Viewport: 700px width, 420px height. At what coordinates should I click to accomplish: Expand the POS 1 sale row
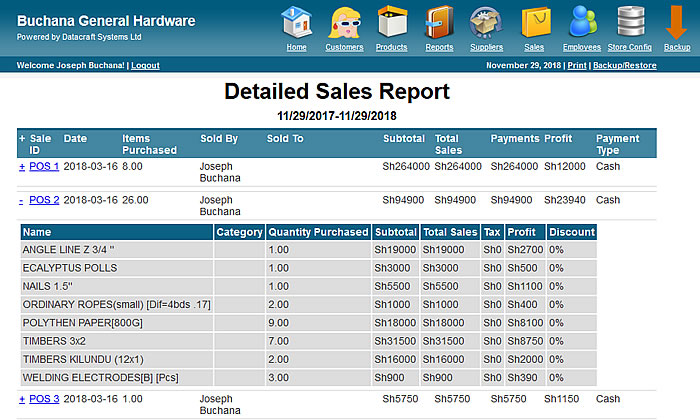click(22, 167)
